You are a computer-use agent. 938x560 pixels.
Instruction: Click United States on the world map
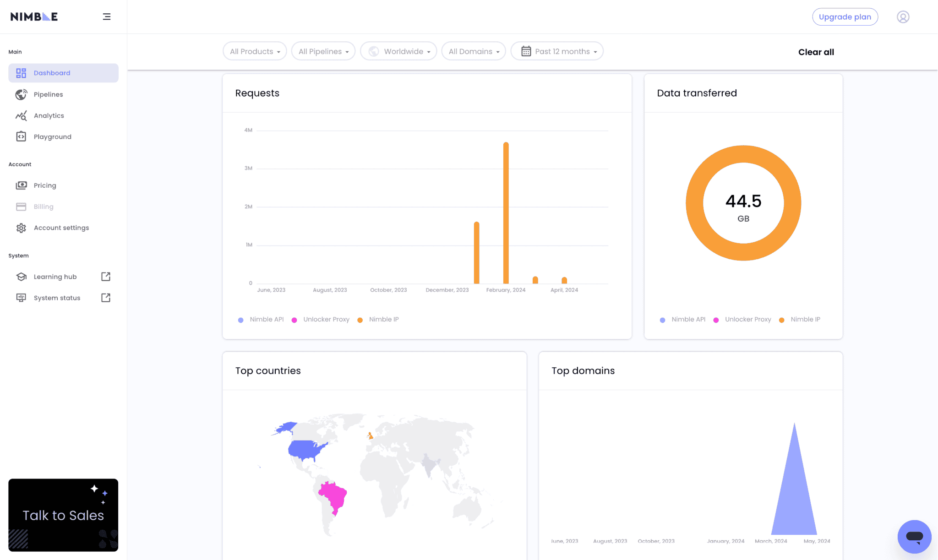[305, 450]
